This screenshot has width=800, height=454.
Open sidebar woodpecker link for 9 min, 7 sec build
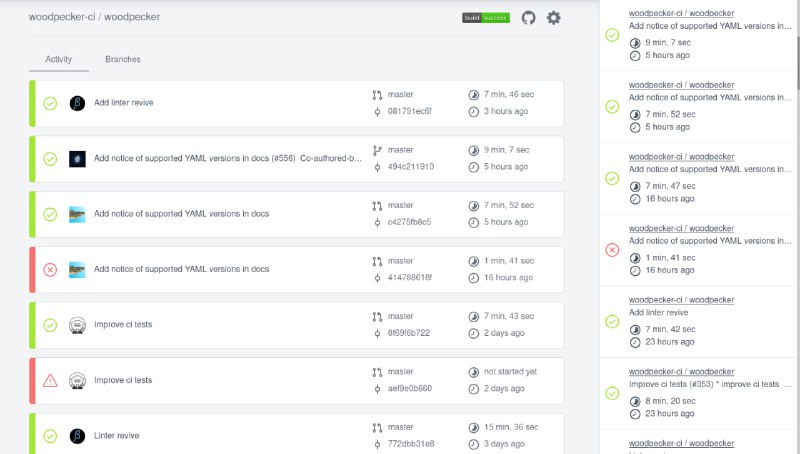[681, 13]
